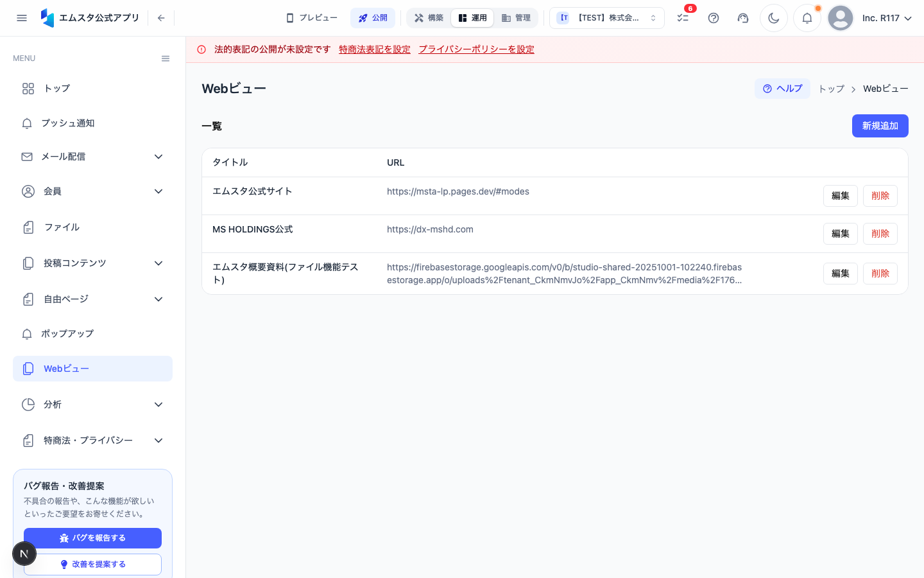The height and width of the screenshot is (578, 924).
Task: Open the 特商法表記を設定 link
Action: [x=375, y=49]
